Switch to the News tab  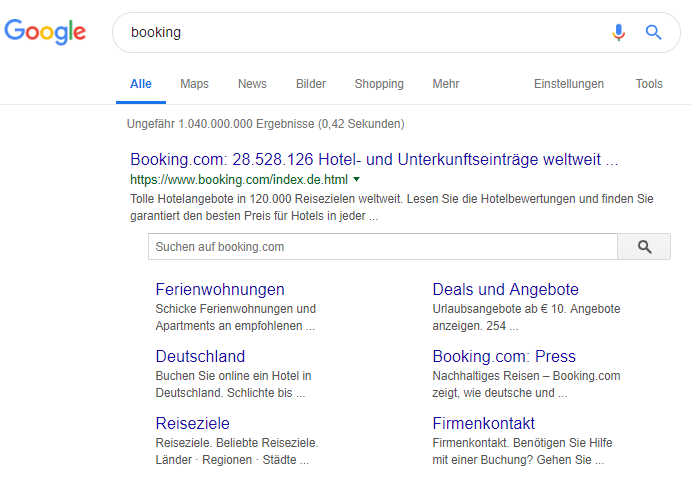tap(252, 84)
